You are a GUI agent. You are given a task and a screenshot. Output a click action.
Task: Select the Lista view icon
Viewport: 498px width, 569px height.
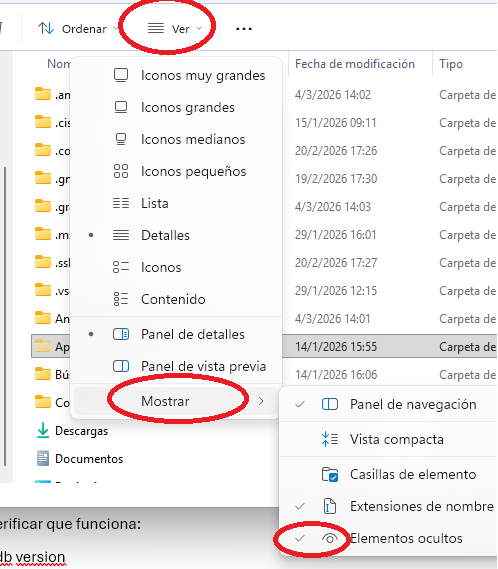(121, 203)
